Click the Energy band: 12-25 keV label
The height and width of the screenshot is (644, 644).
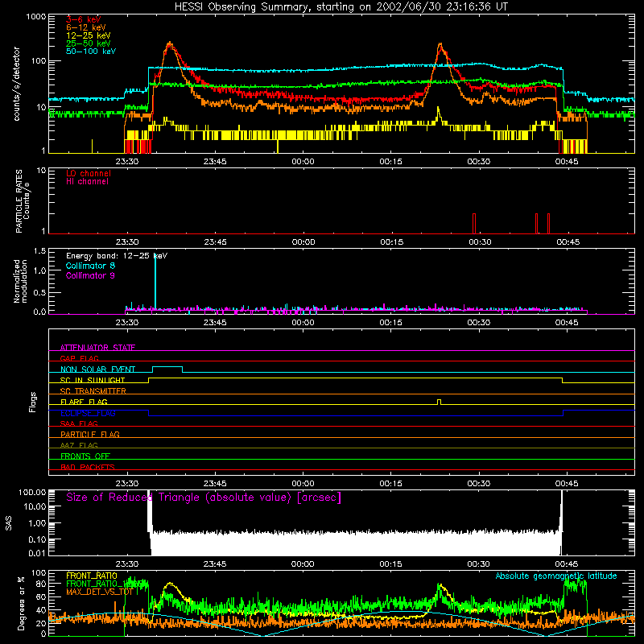117,256
